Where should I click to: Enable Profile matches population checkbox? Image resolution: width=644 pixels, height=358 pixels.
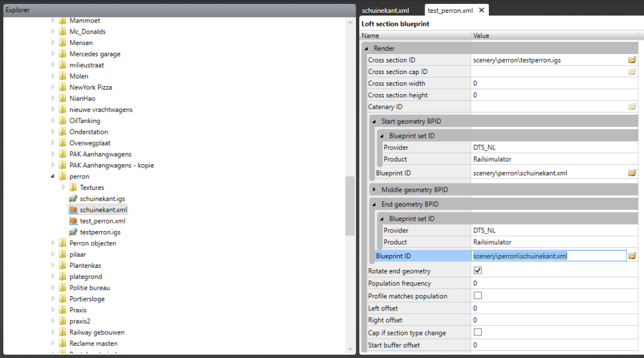click(x=478, y=296)
